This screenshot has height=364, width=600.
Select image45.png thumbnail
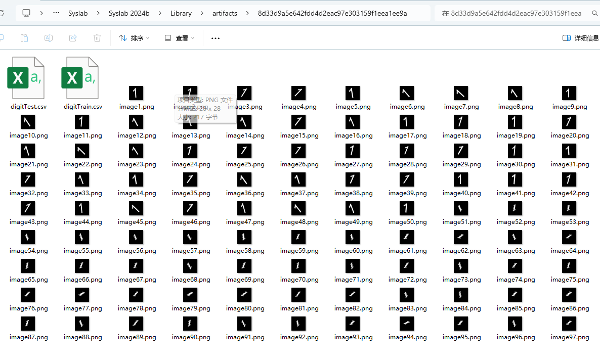coord(136,208)
